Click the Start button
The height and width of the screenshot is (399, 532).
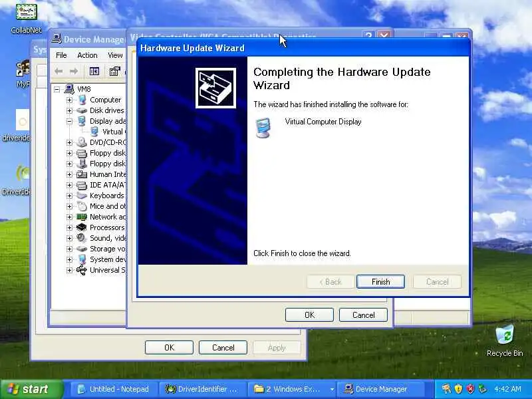[31, 389]
